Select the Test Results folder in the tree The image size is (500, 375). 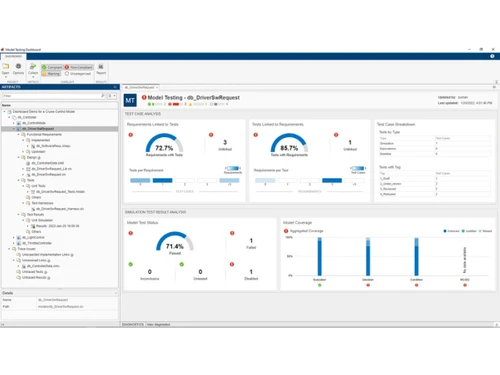[35, 214]
